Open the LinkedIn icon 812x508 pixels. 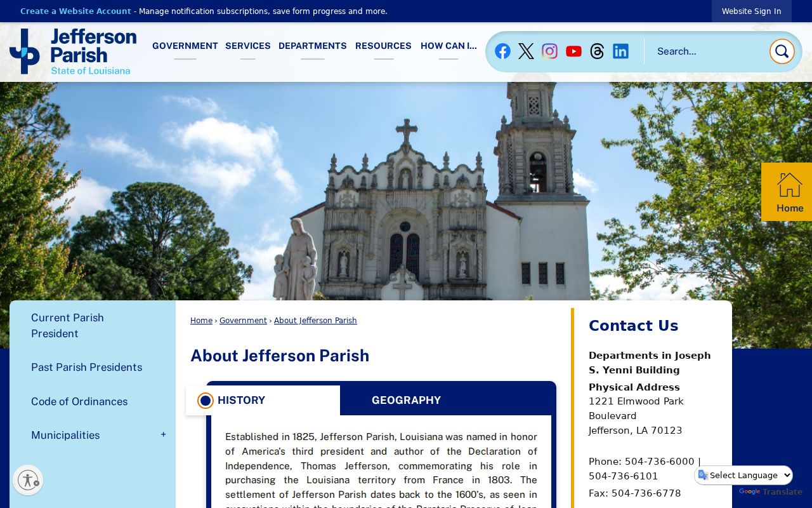coord(620,51)
